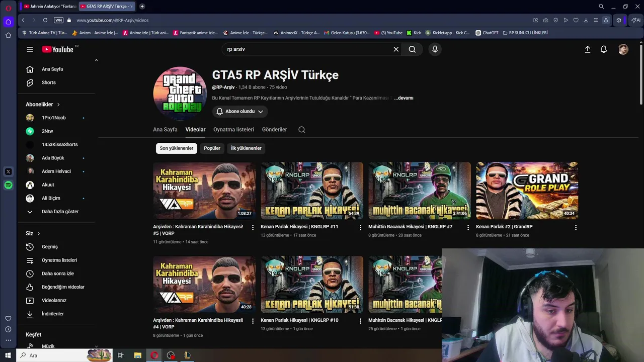Image resolution: width=644 pixels, height=362 pixels.
Task: Open Spotify in the Opera sidebar
Action: 8,185
